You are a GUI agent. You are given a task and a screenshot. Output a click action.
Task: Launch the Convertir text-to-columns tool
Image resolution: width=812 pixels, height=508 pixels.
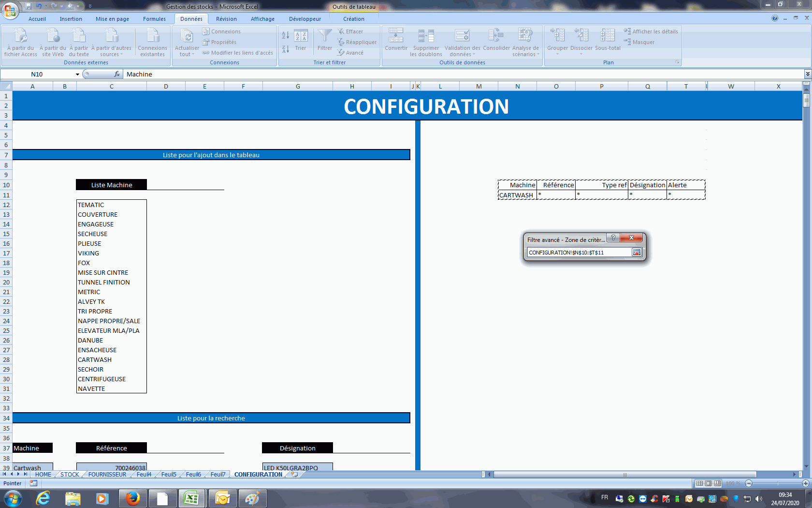[x=396, y=40]
